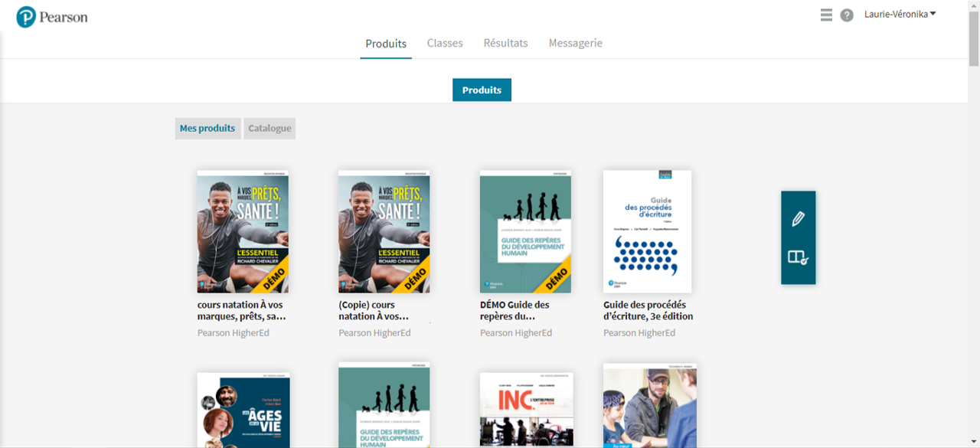The image size is (980, 448).
Task: Click the pencil edit icon
Action: click(x=798, y=219)
